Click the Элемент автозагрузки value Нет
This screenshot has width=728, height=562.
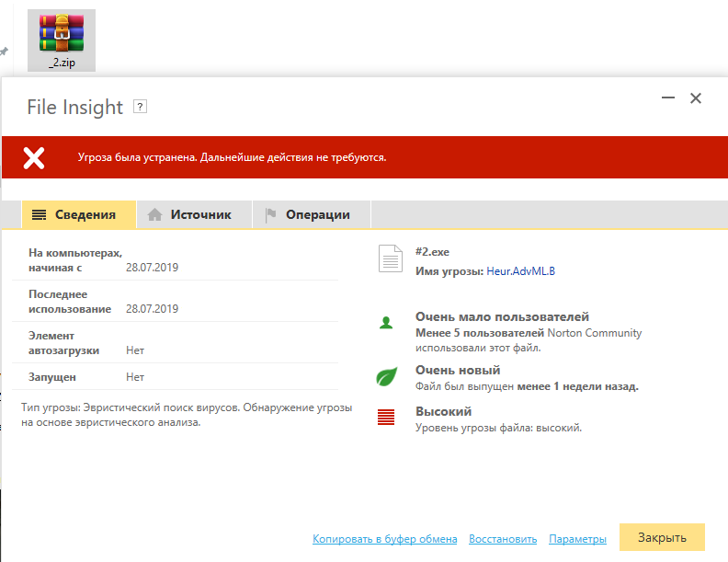pos(135,350)
